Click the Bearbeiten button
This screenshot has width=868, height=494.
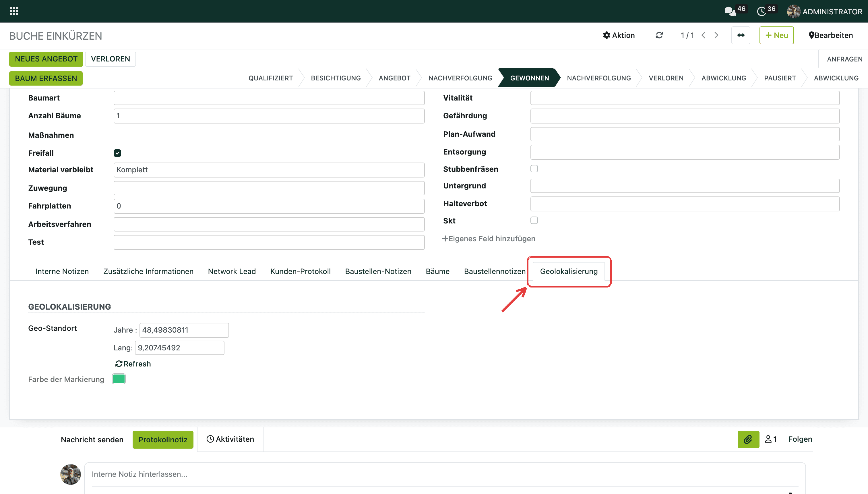[x=830, y=35]
